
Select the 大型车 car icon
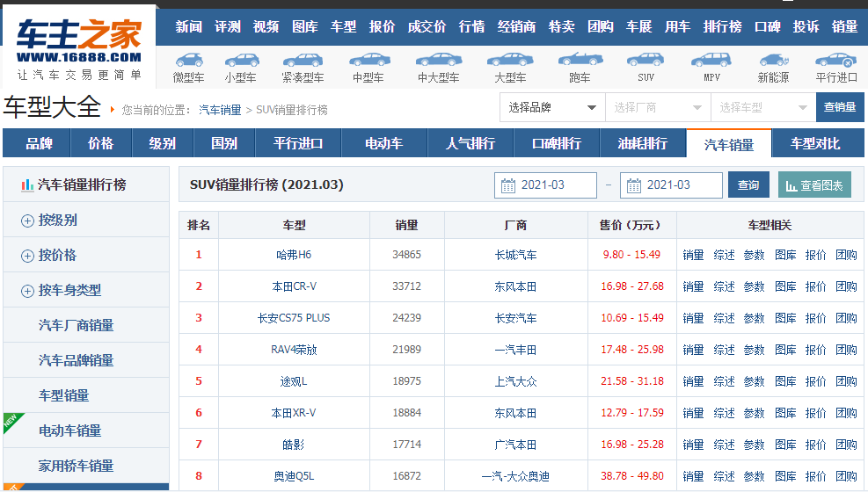click(510, 59)
